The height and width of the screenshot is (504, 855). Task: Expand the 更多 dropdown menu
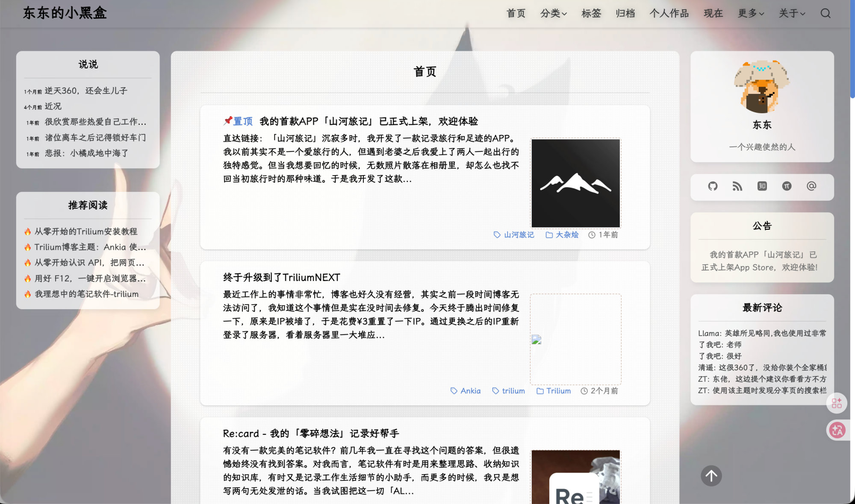pyautogui.click(x=751, y=13)
